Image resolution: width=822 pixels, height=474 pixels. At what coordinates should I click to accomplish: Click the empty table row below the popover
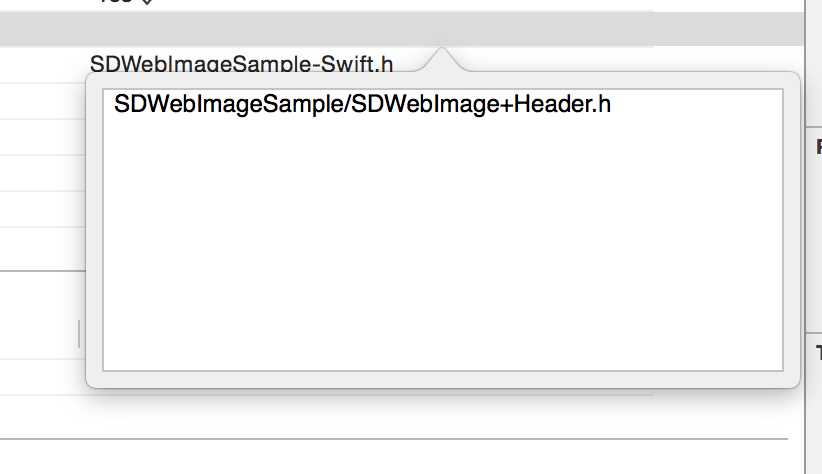300,410
